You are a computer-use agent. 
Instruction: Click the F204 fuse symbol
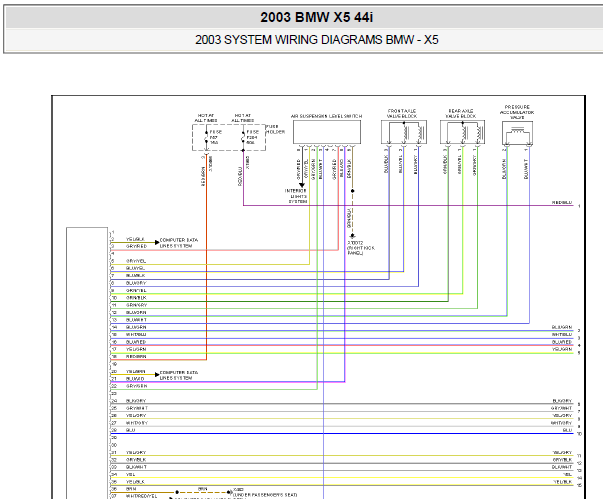(x=243, y=137)
